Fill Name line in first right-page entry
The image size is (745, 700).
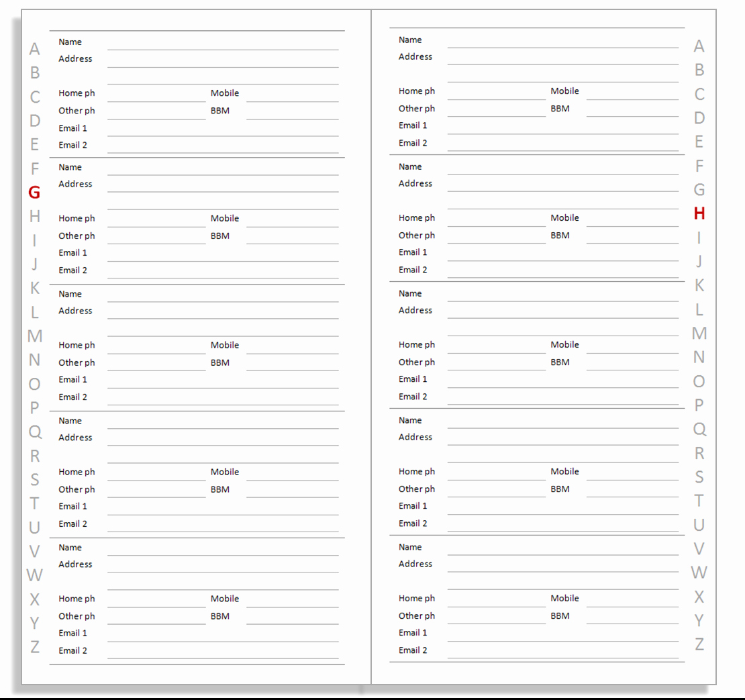(563, 42)
